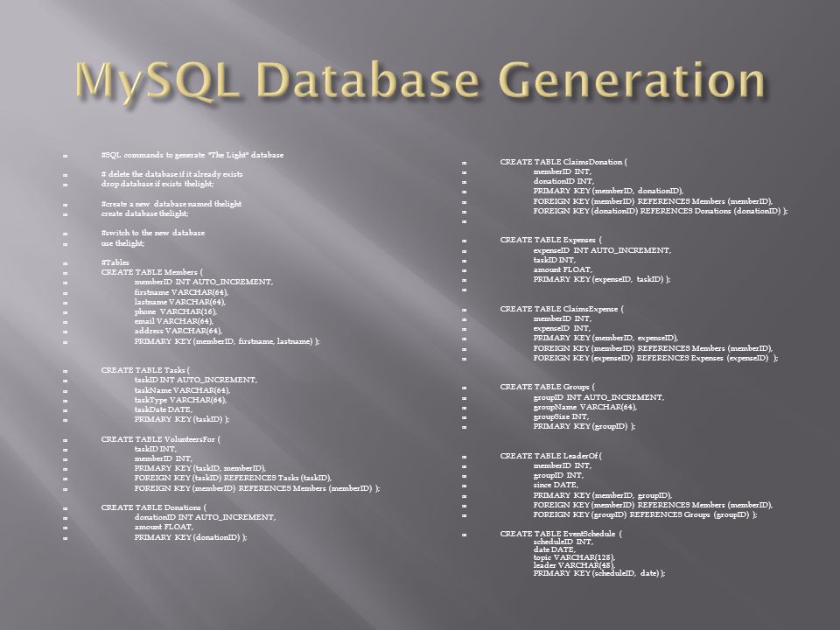The width and height of the screenshot is (840, 630).
Task: Click "PRIMARY KEY (donationID) );" line
Action: tap(192, 537)
